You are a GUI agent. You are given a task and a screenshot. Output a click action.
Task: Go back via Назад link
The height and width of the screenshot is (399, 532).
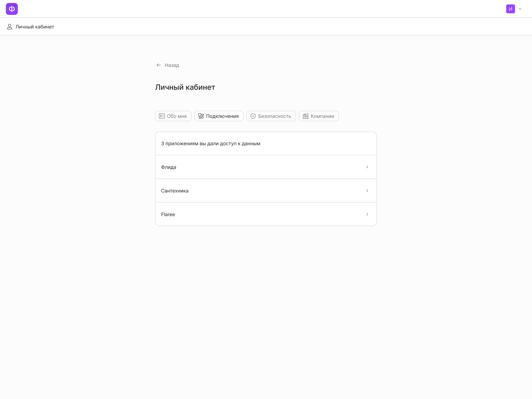tap(172, 65)
